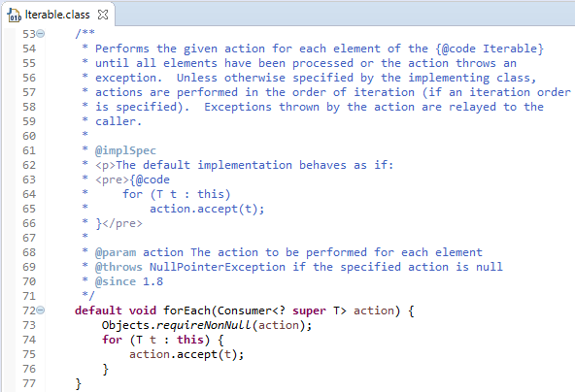Click the {@code Iterable} text on line 54
Image resolution: width=575 pixels, height=392 pixels.
pyautogui.click(x=490, y=49)
